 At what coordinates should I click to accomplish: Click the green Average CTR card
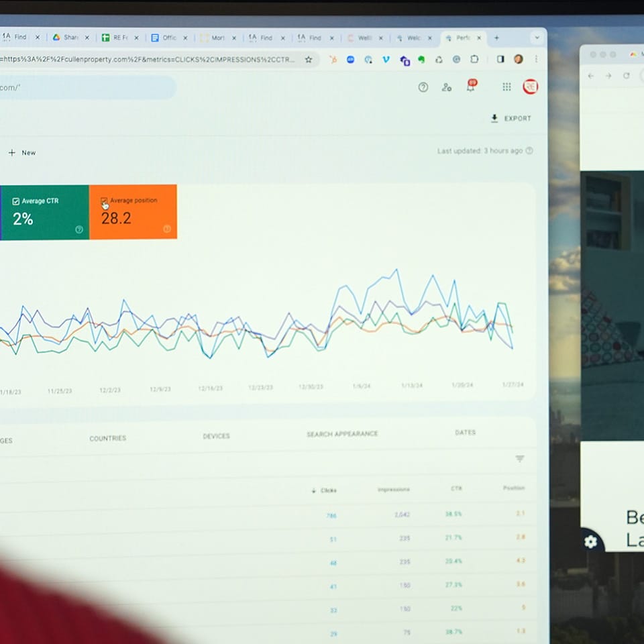pos(44,213)
